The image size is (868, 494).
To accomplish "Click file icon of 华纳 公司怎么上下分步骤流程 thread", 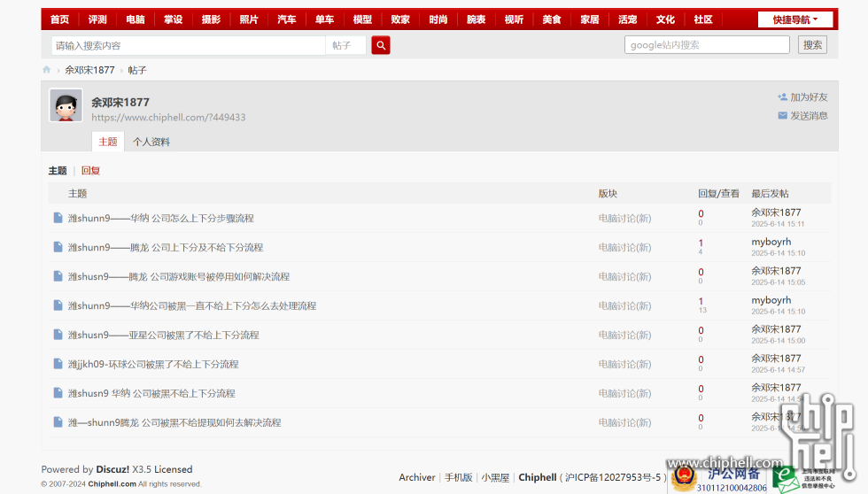I will coord(58,218).
